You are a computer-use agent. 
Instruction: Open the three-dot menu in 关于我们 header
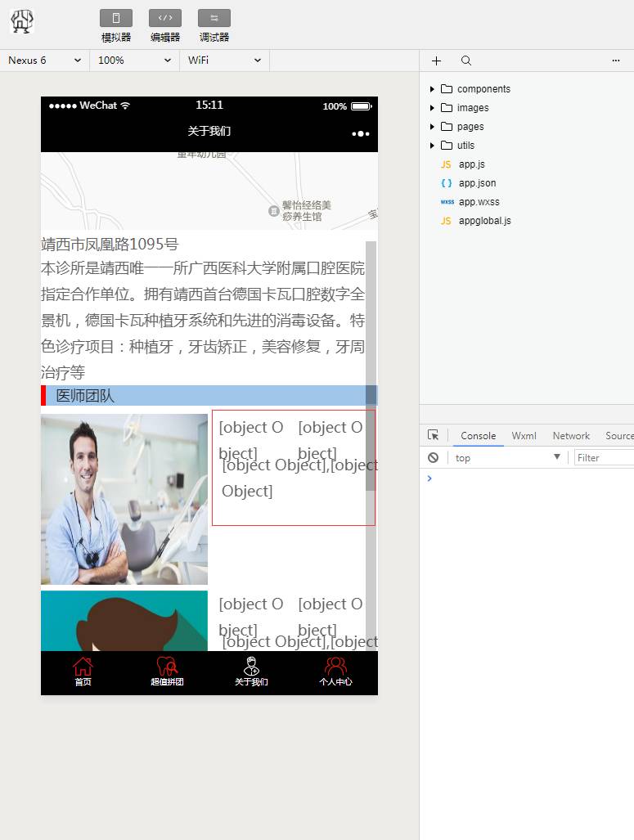pyautogui.click(x=361, y=133)
